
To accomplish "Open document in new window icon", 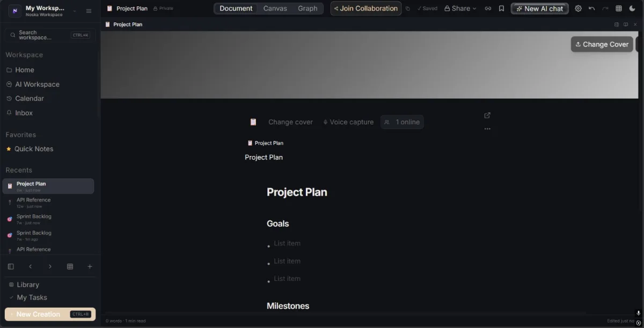I will click(487, 115).
